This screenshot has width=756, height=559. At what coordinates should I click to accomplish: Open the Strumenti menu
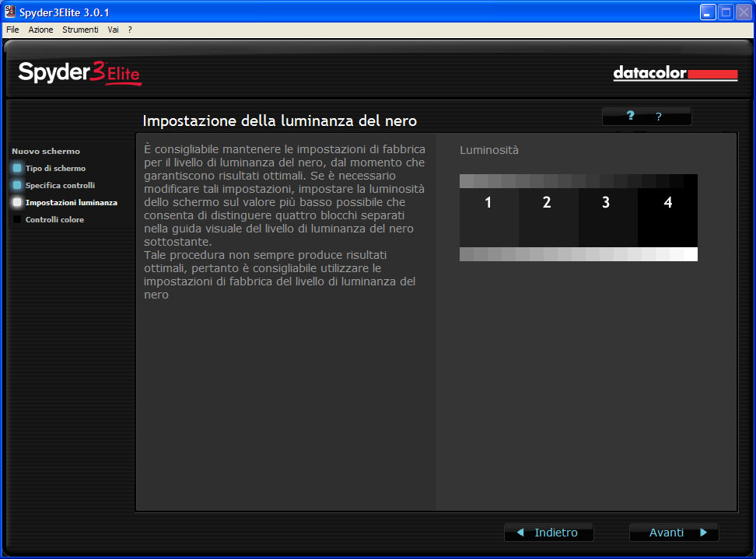(x=80, y=30)
